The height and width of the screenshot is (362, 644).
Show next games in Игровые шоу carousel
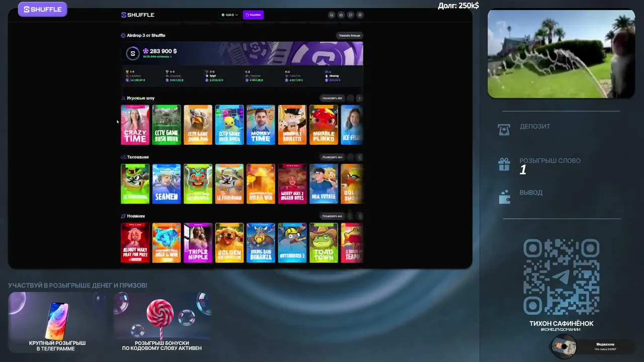[359, 98]
